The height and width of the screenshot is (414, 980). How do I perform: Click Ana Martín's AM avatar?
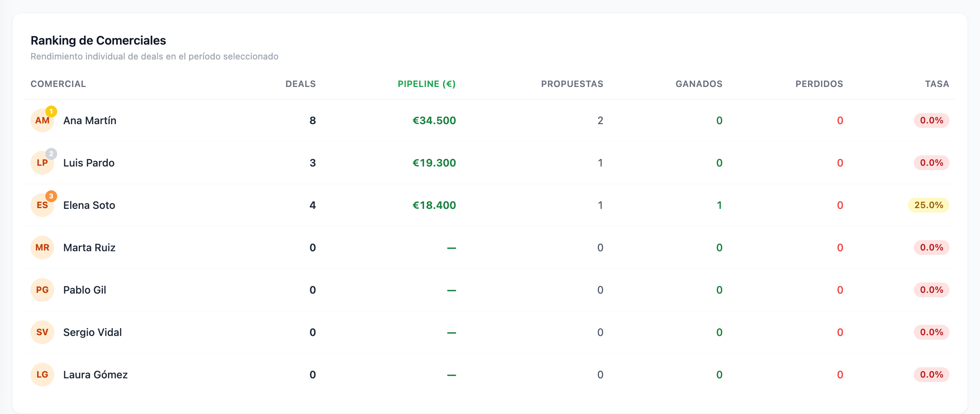(42, 121)
